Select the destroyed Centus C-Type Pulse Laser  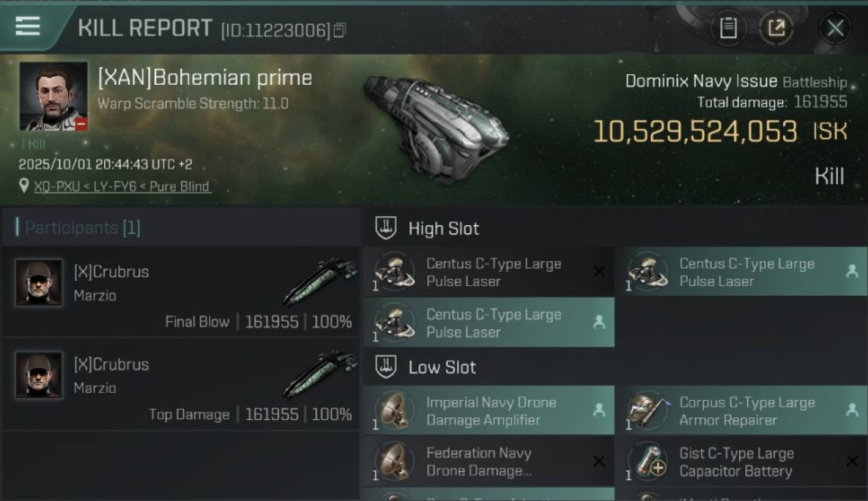point(488,272)
